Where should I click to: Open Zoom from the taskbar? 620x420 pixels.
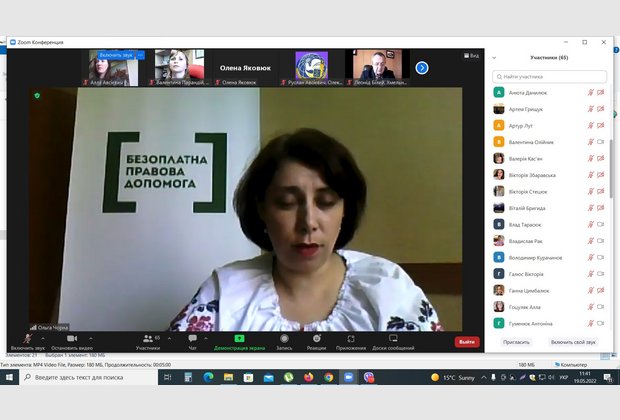click(x=348, y=377)
